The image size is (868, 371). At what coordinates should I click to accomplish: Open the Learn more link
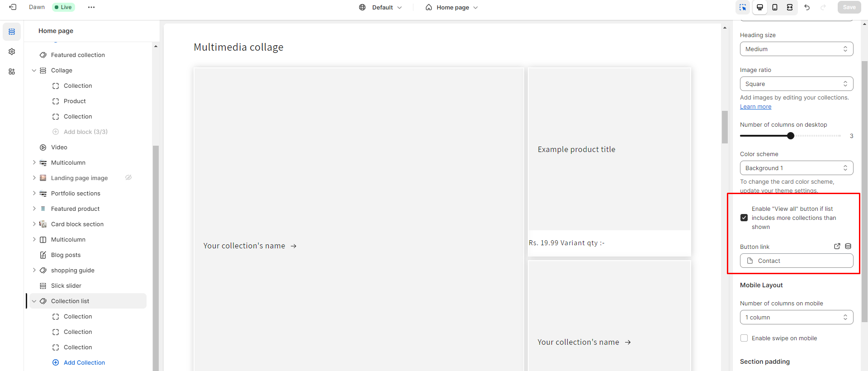point(755,107)
